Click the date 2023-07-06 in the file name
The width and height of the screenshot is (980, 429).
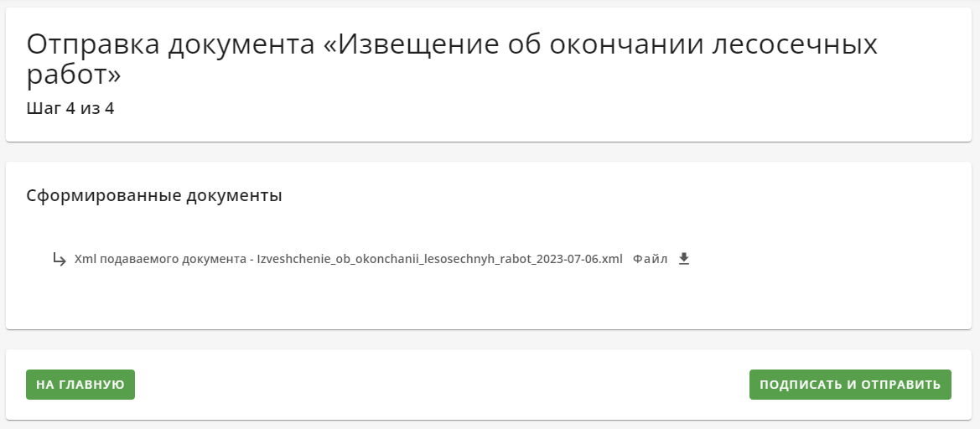573,259
